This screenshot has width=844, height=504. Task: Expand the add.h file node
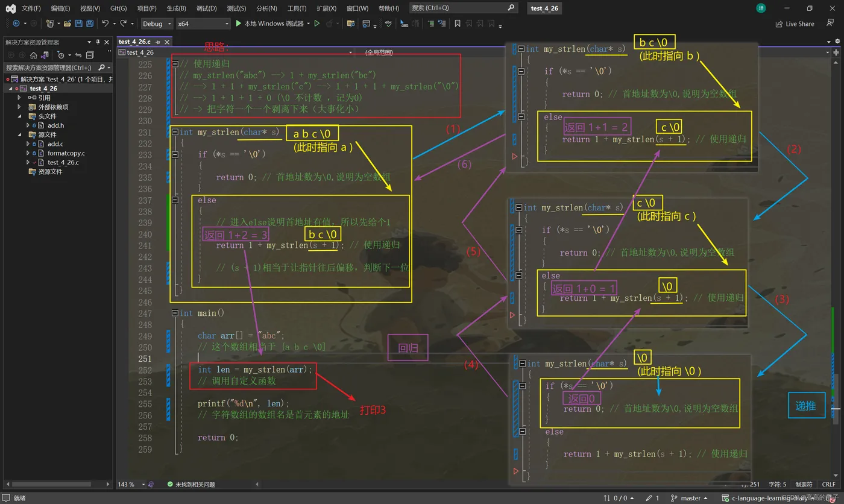(x=28, y=125)
